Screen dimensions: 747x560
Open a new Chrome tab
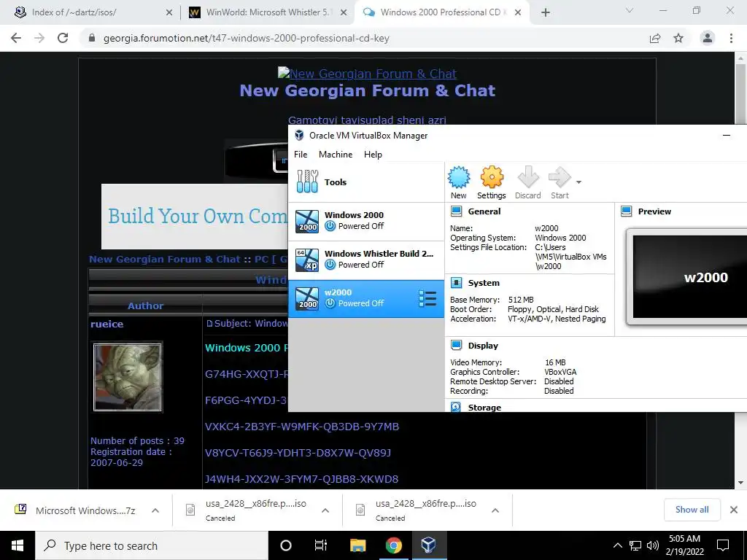coord(546,13)
